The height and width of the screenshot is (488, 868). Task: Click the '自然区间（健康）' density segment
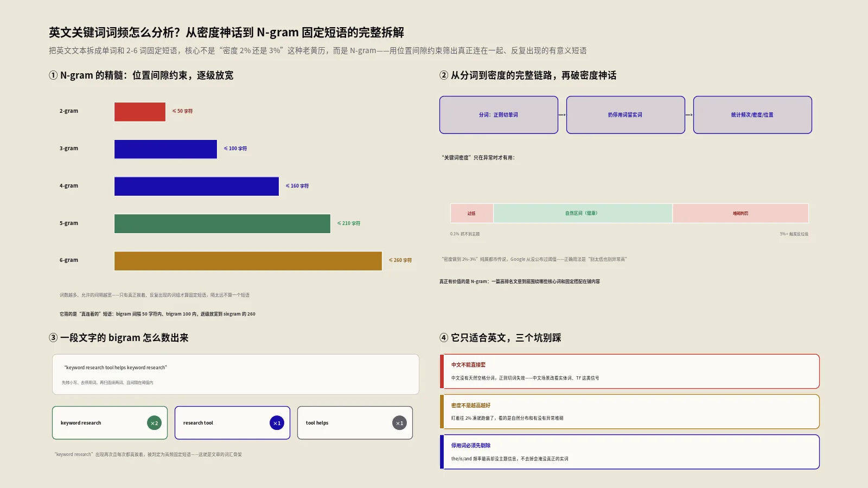583,213
